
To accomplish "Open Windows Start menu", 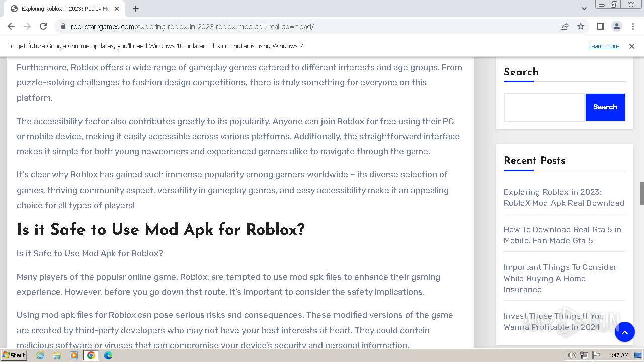I will click(x=14, y=355).
